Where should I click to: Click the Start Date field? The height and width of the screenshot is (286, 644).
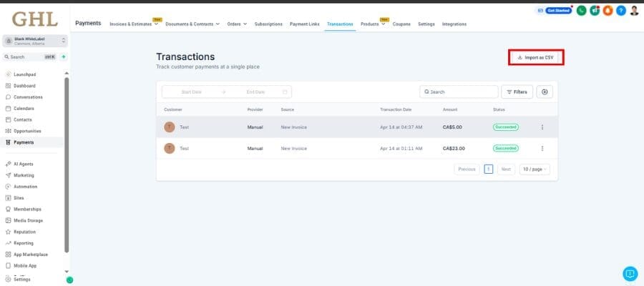(191, 92)
